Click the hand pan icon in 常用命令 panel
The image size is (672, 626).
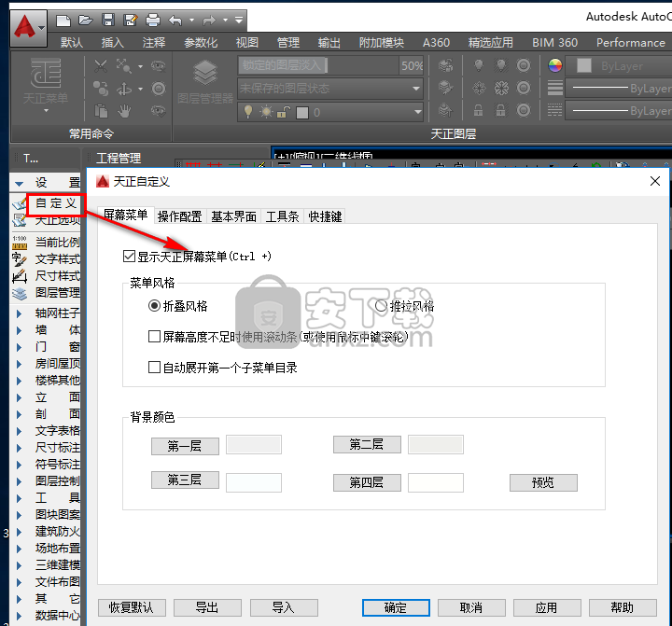point(124,111)
